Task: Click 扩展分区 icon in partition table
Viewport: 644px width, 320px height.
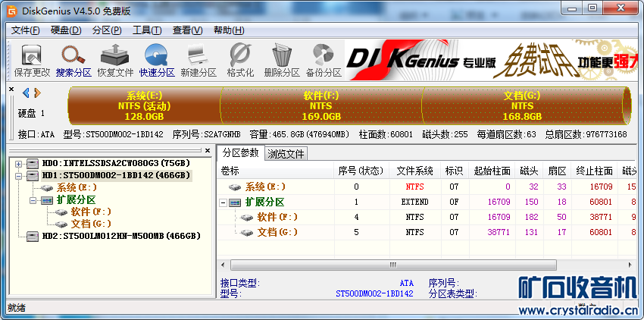Action: coord(236,202)
